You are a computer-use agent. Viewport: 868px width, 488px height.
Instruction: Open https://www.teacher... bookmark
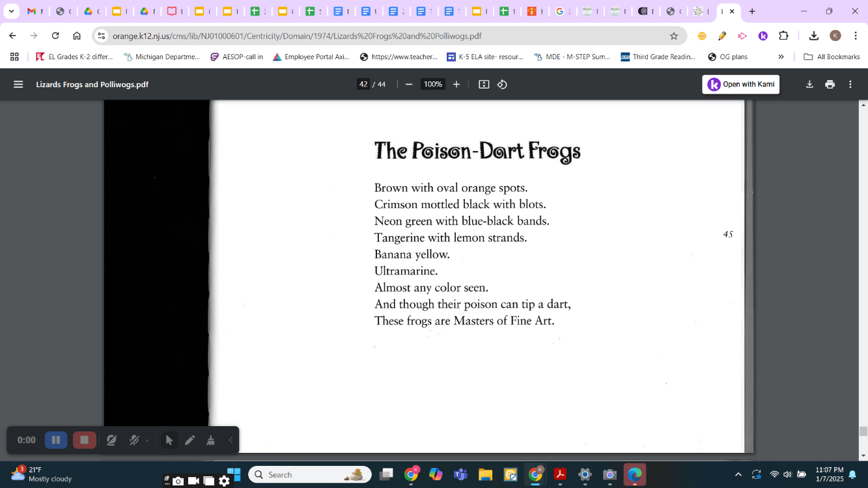tap(398, 57)
